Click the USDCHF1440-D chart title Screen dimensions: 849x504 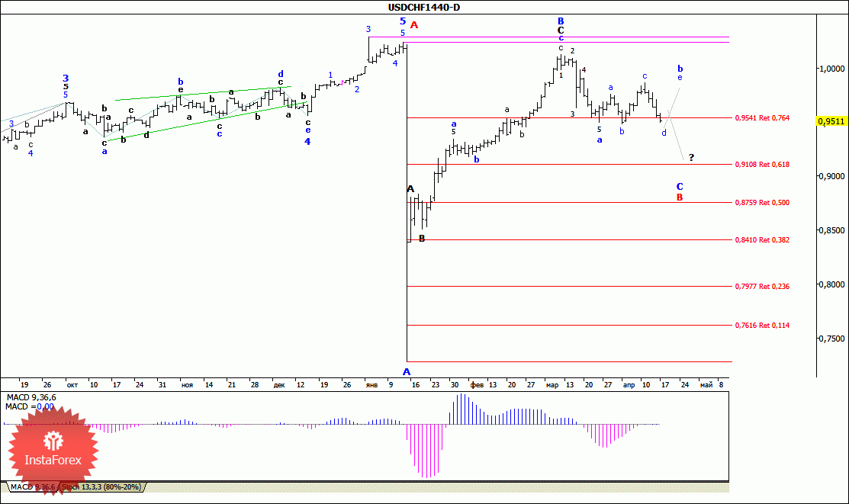pos(424,7)
